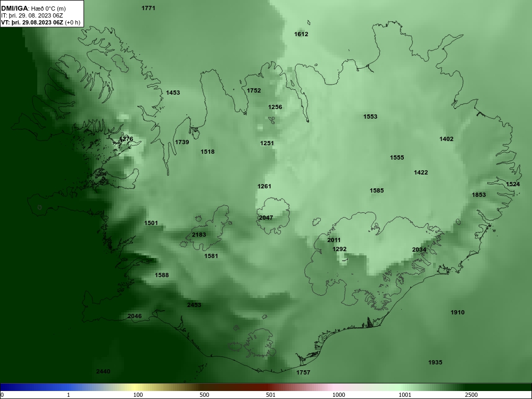Image resolution: width=532 pixels, height=399 pixels.
Task: Pick the pink band of the color scale
Action: pyautogui.click(x=334, y=387)
